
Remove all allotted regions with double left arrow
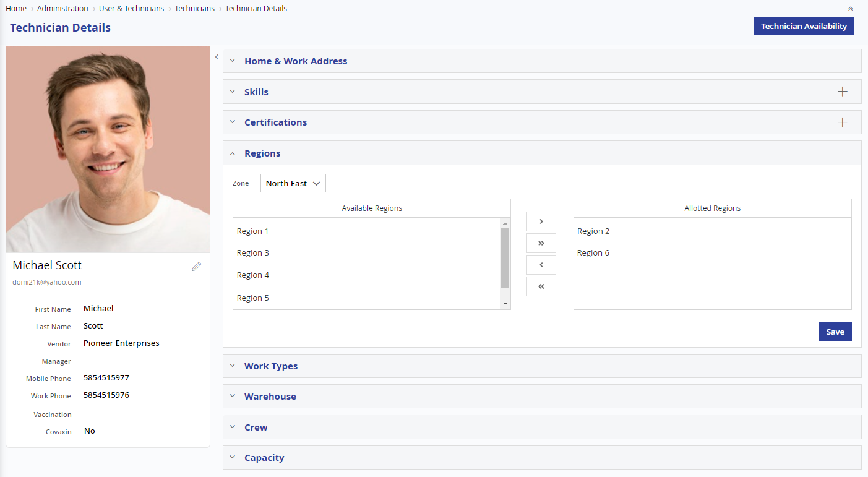(541, 286)
